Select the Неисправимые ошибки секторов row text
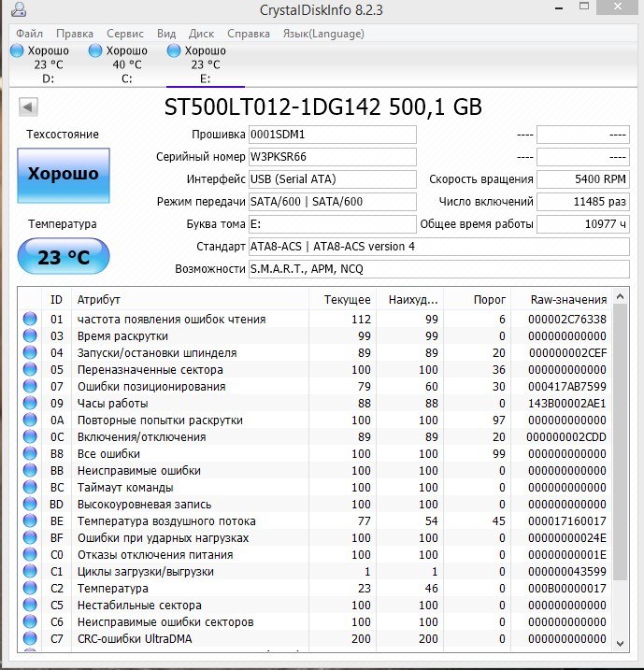Image resolution: width=644 pixels, height=670 pixels. tap(165, 621)
